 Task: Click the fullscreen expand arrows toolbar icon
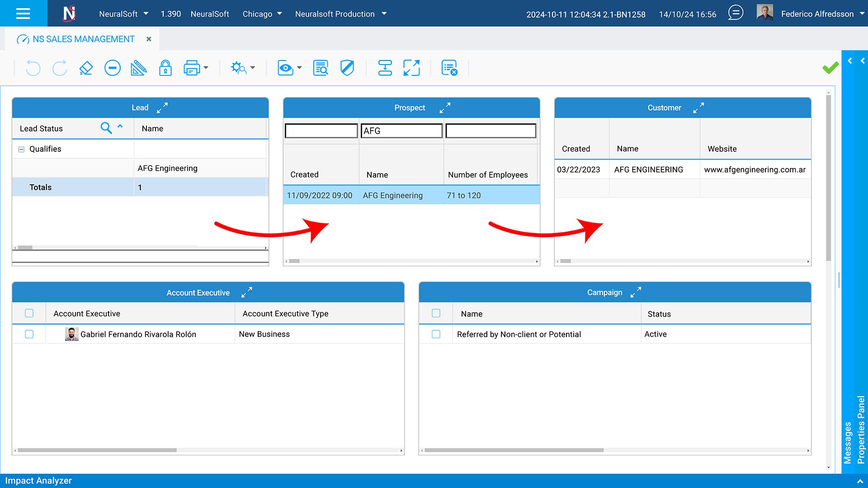[x=411, y=68]
